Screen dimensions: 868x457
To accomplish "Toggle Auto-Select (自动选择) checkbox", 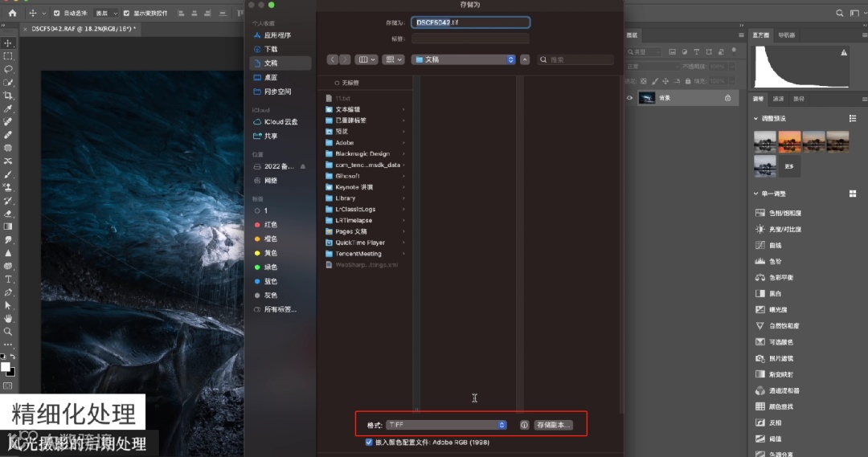I will pos(57,13).
